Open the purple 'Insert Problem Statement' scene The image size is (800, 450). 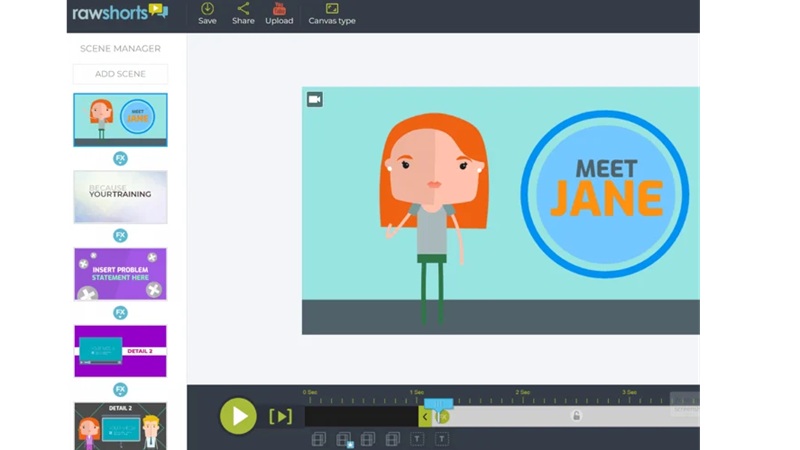coord(120,274)
